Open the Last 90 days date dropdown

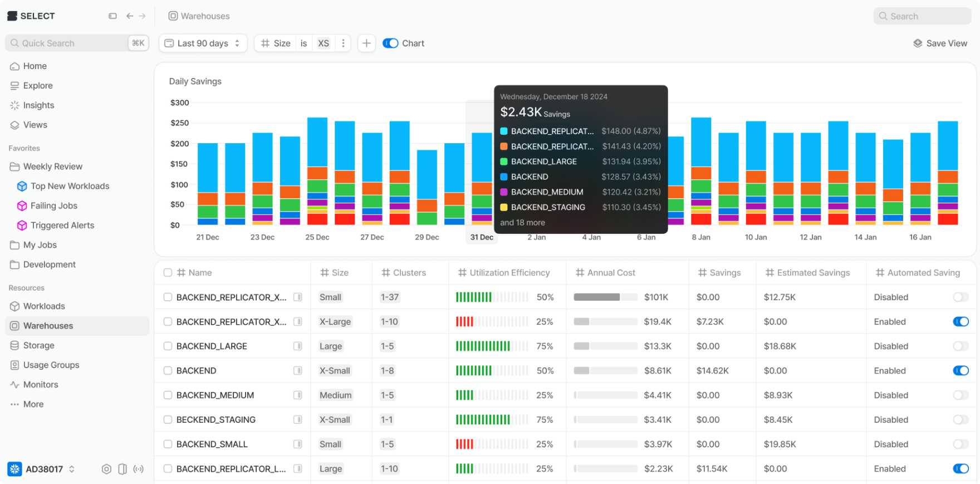tap(203, 43)
